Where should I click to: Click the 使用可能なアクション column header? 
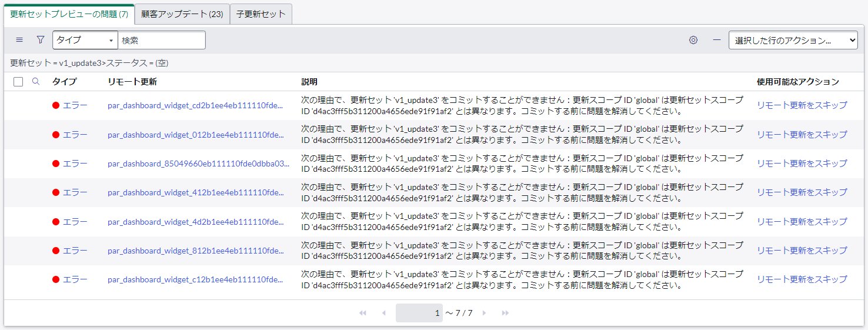tap(798, 82)
